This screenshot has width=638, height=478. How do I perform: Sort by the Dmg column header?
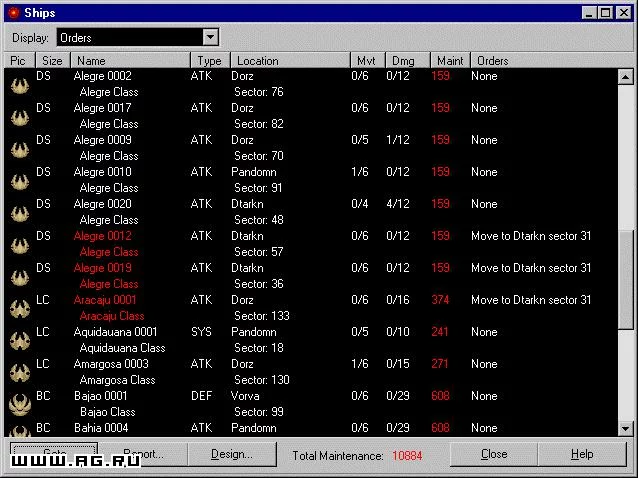[407, 61]
